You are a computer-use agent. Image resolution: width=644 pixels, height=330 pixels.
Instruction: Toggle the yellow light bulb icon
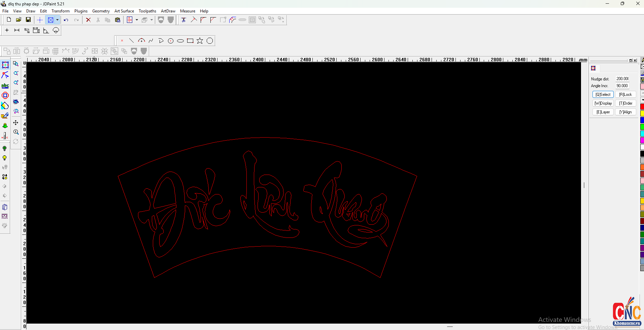5,158
